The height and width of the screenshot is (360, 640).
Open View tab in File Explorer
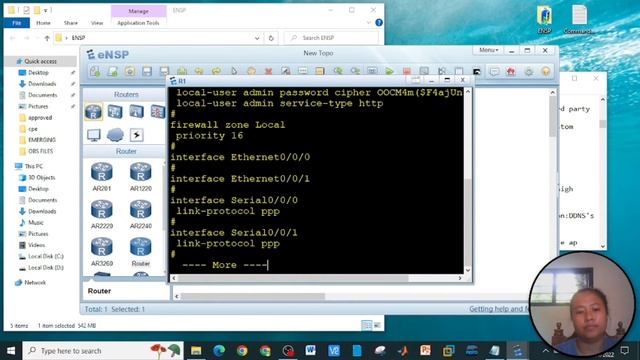coord(97,23)
